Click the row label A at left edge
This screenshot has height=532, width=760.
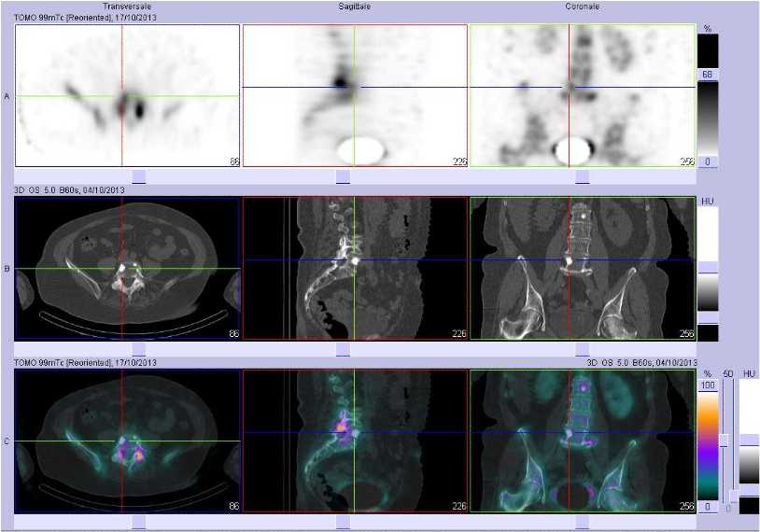click(7, 96)
